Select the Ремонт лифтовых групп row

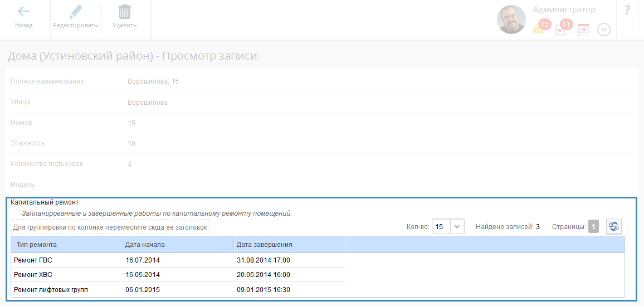point(178,290)
